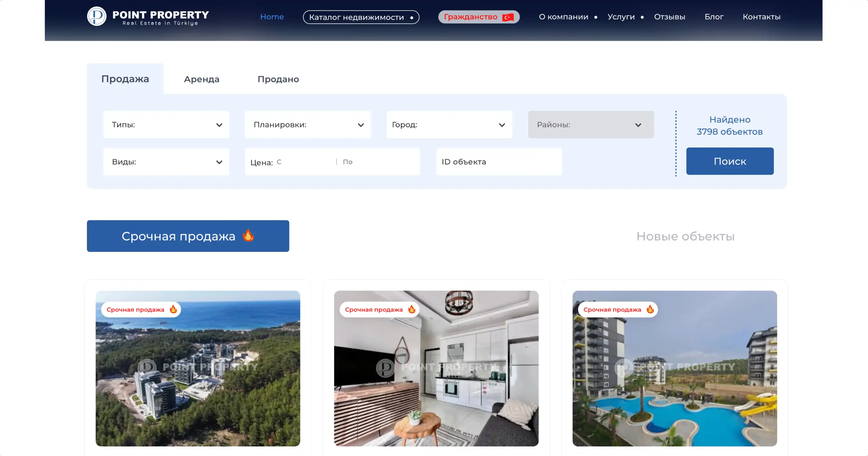The height and width of the screenshot is (456, 868).
Task: Open the Виды dropdown
Action: tap(166, 162)
